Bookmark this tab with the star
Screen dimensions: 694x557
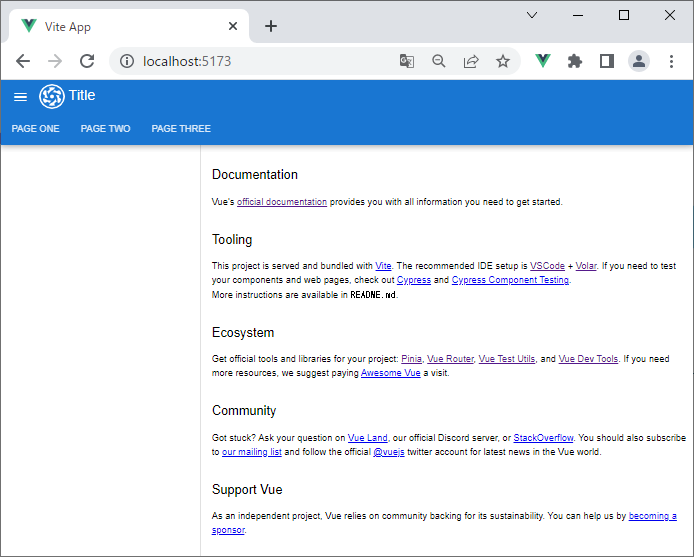[503, 61]
